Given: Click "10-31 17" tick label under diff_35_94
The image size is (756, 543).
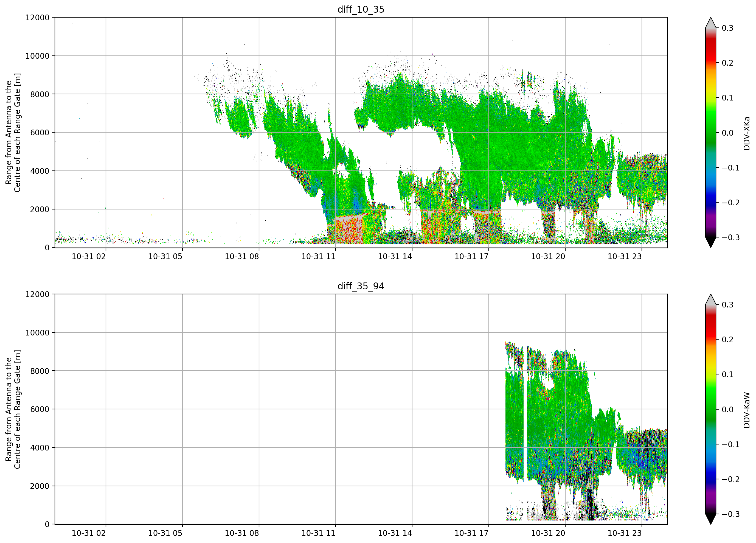Looking at the screenshot, I should 472,533.
